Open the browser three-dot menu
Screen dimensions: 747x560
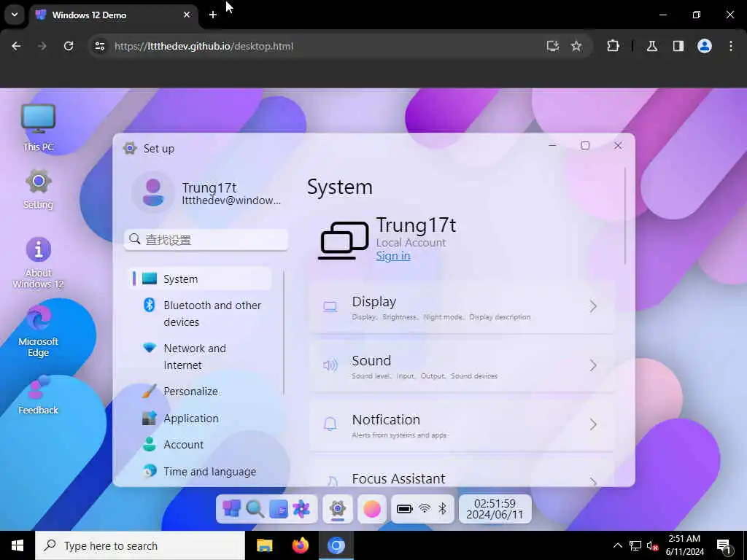731,46
